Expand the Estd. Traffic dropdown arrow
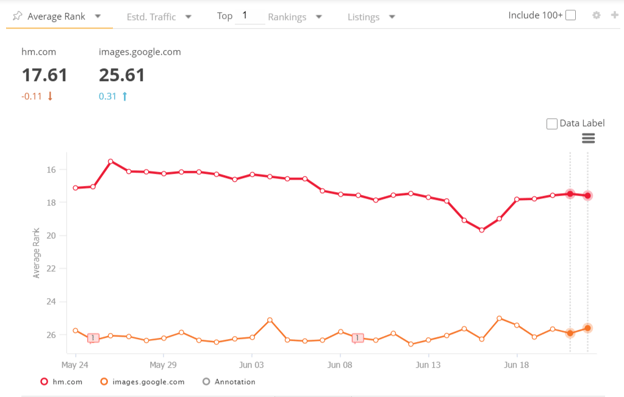 188,17
